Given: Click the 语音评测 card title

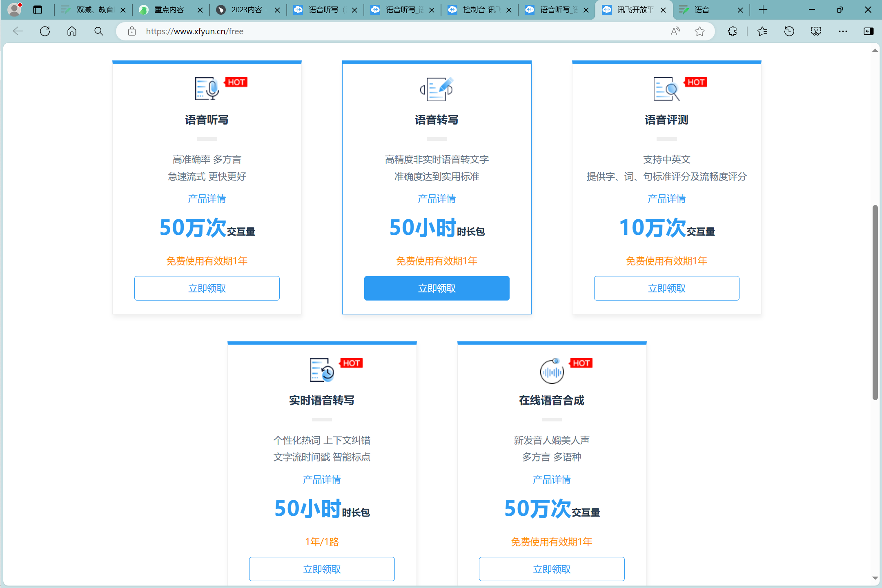Looking at the screenshot, I should pyautogui.click(x=666, y=120).
